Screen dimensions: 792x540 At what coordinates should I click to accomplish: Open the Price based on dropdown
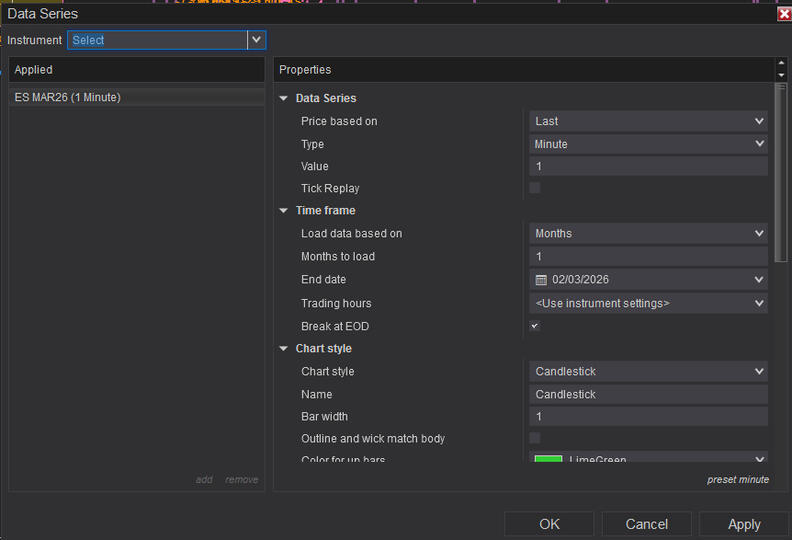click(648, 121)
